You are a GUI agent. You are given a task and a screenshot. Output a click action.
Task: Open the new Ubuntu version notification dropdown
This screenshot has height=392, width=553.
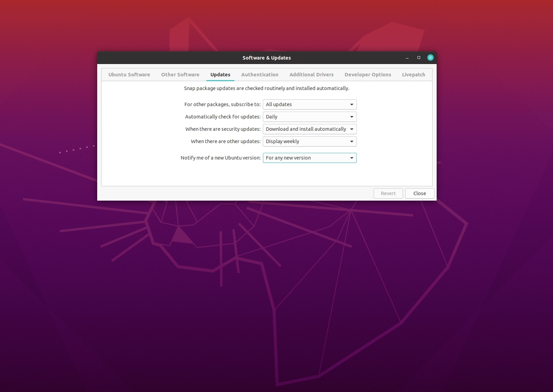click(309, 158)
